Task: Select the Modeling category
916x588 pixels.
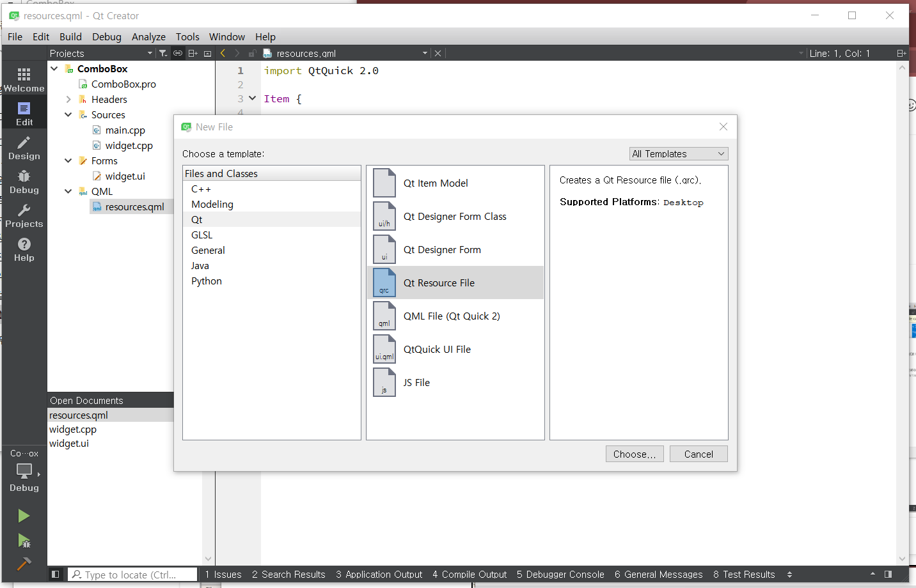Action: [x=272, y=205]
